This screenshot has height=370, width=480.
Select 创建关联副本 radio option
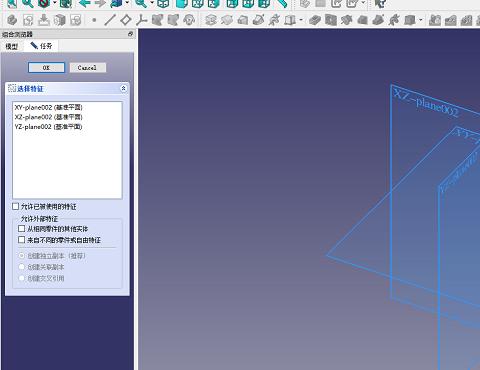(x=22, y=267)
